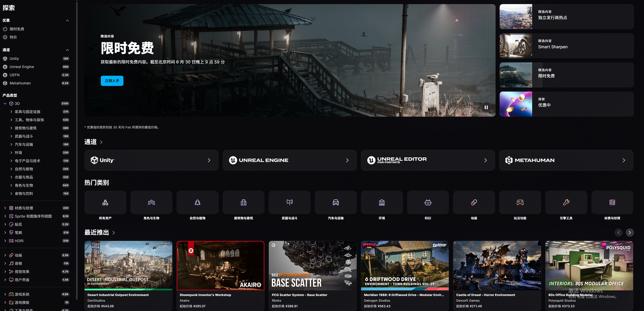Select Smart Sharpen featured item

pyautogui.click(x=567, y=46)
